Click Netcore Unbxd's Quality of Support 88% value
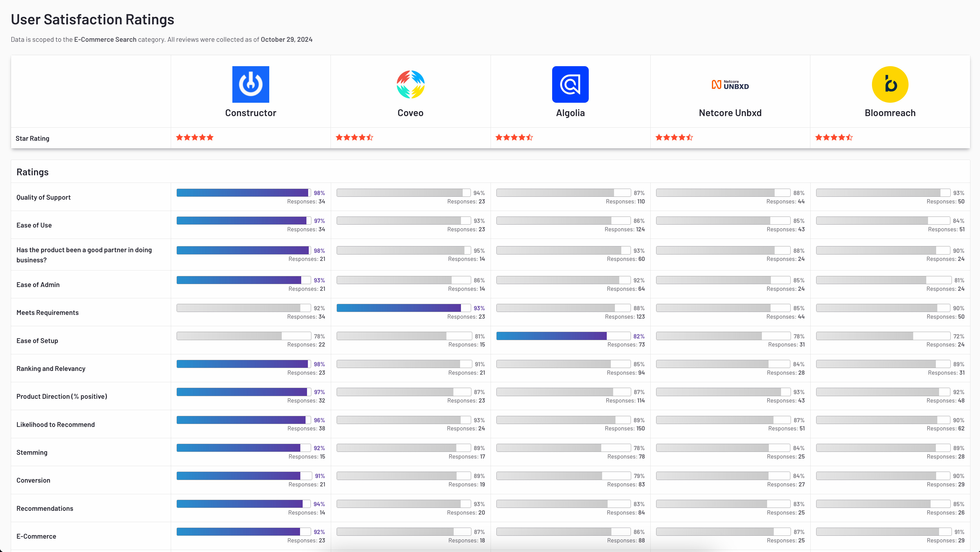The width and height of the screenshot is (980, 552). click(798, 193)
